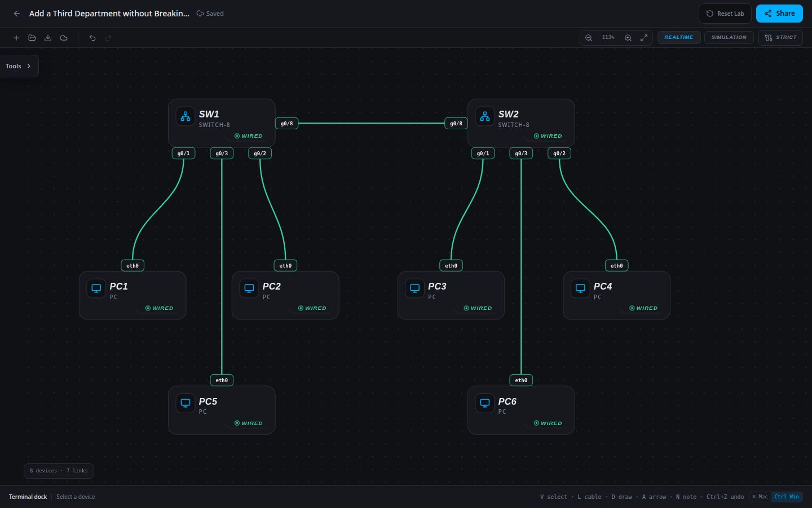
Task: Click the Saved cloud status indicator
Action: 210,14
